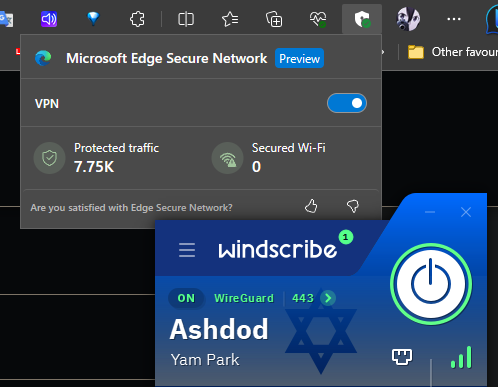
Task: Click the thumbs up feedback icon
Action: [x=311, y=206]
